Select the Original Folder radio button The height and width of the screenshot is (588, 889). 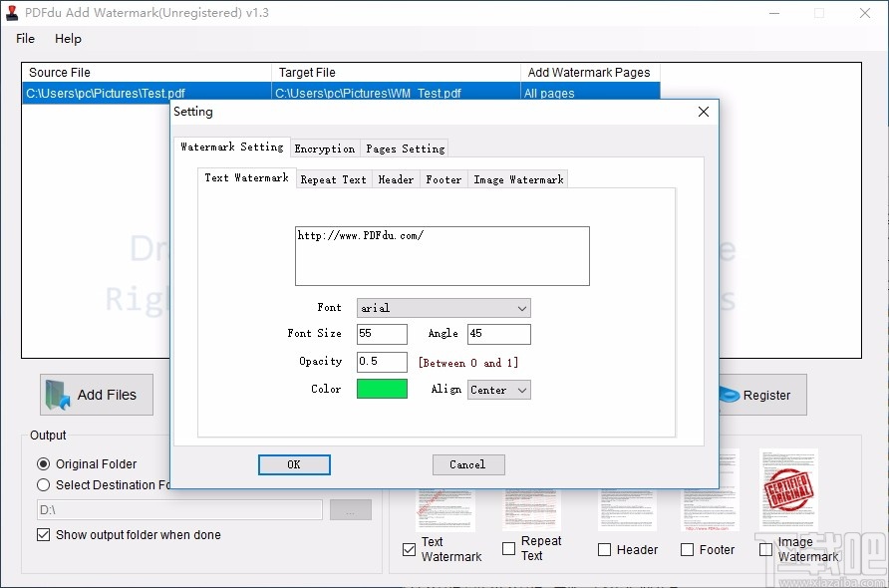(43, 463)
